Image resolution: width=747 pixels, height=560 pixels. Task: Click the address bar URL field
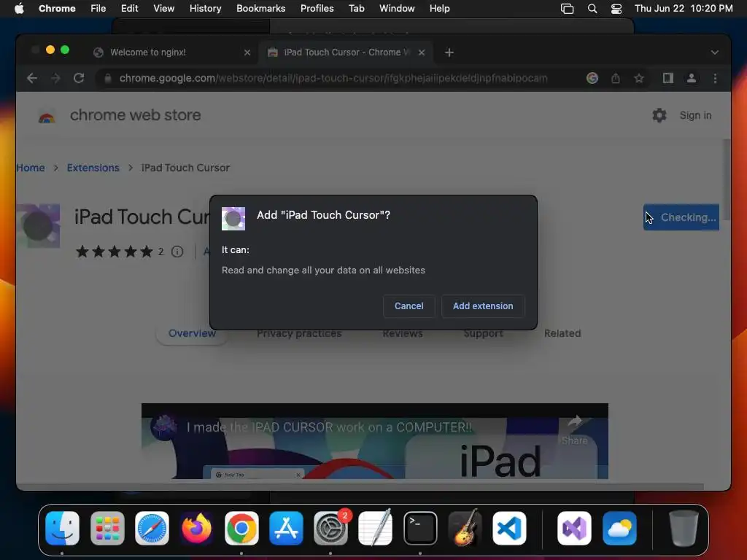(333, 78)
